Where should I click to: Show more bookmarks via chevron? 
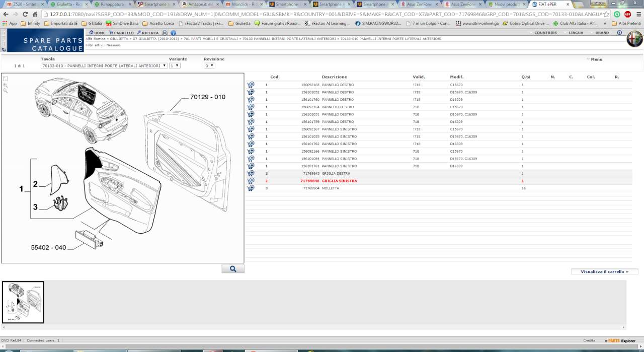click(x=605, y=23)
